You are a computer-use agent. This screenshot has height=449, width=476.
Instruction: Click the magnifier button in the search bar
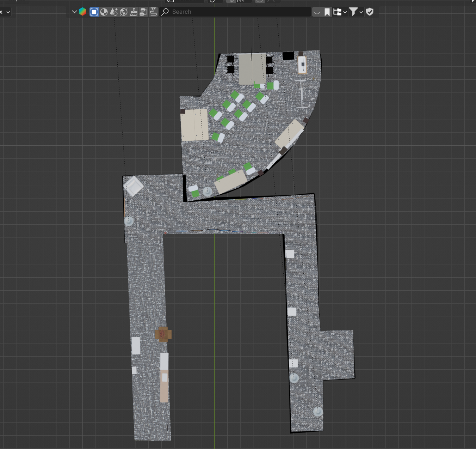click(x=165, y=12)
